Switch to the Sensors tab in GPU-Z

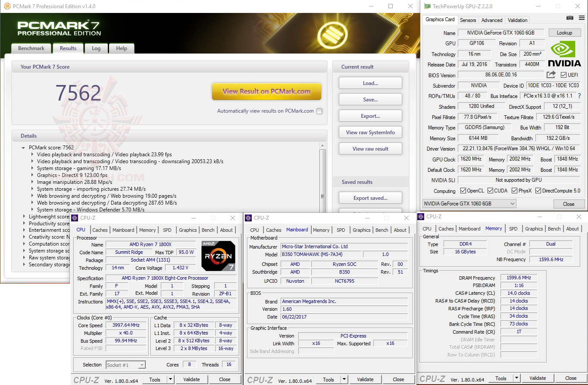(x=468, y=20)
